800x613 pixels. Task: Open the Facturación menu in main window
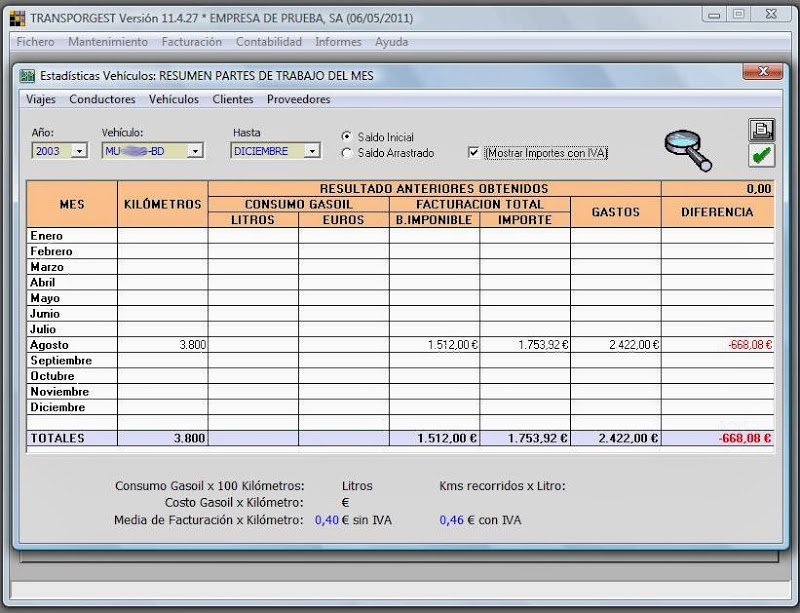tap(192, 42)
